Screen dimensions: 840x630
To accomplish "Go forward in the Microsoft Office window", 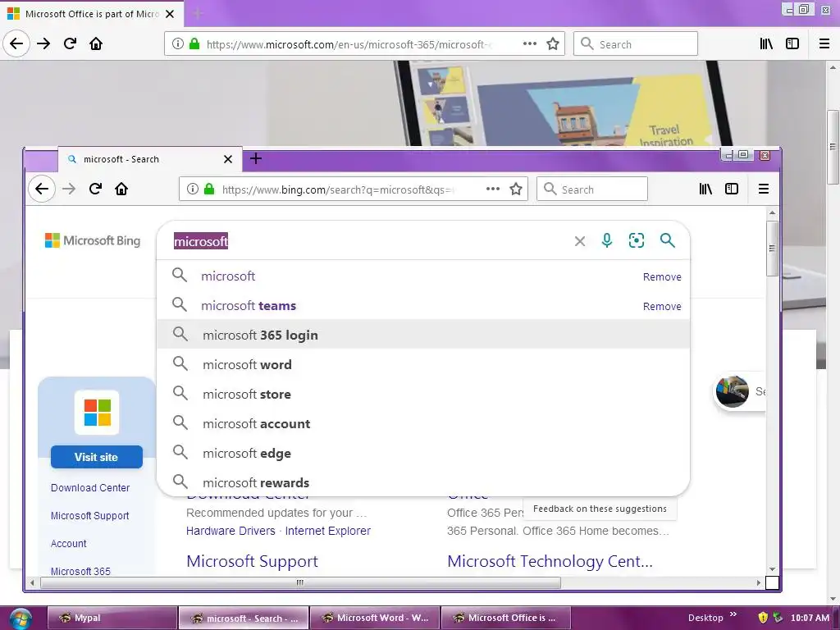I will tap(43, 43).
